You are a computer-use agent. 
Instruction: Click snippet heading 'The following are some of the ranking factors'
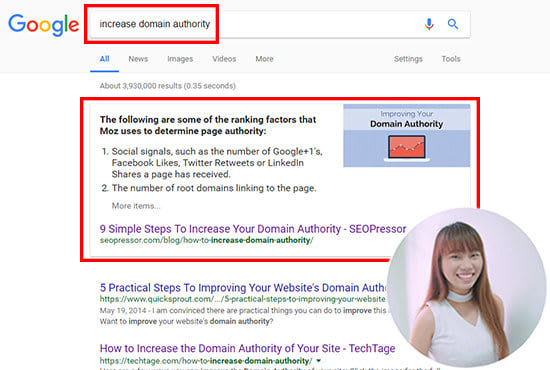(x=208, y=125)
